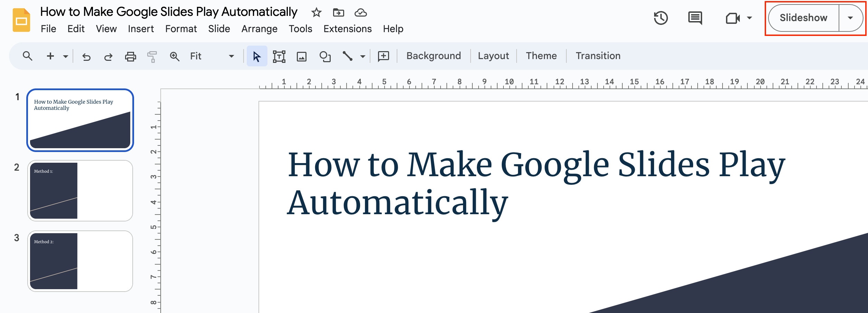
Task: Star this presentation
Action: point(316,13)
